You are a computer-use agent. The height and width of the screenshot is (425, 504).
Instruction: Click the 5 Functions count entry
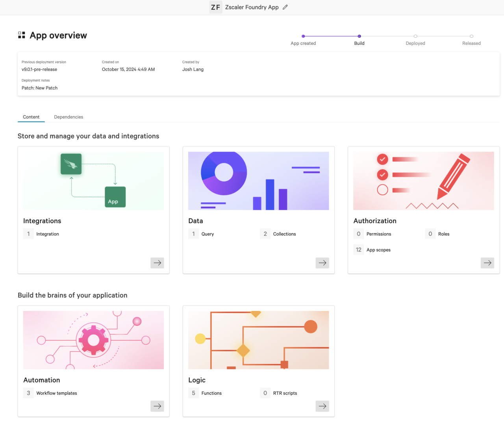click(205, 393)
